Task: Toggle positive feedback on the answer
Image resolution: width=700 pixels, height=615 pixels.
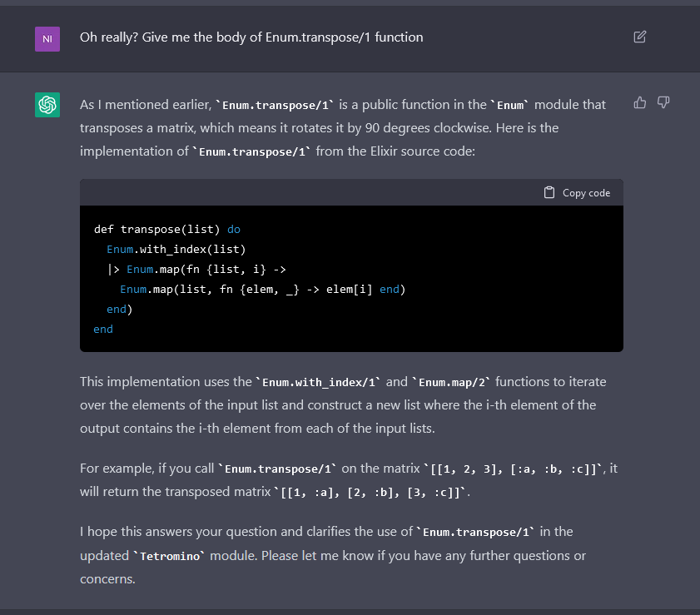Action: 639,102
